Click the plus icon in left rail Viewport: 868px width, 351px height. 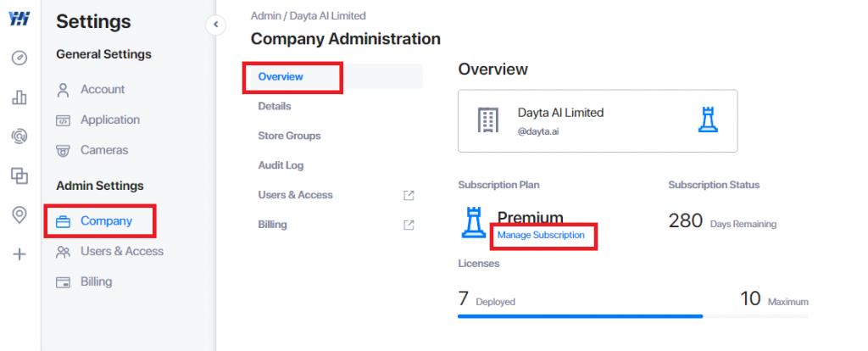click(x=19, y=254)
